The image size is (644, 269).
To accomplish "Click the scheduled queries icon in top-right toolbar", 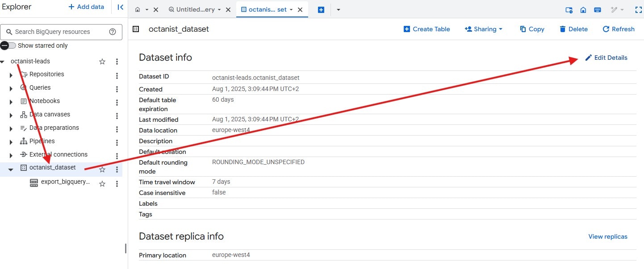I will (569, 10).
